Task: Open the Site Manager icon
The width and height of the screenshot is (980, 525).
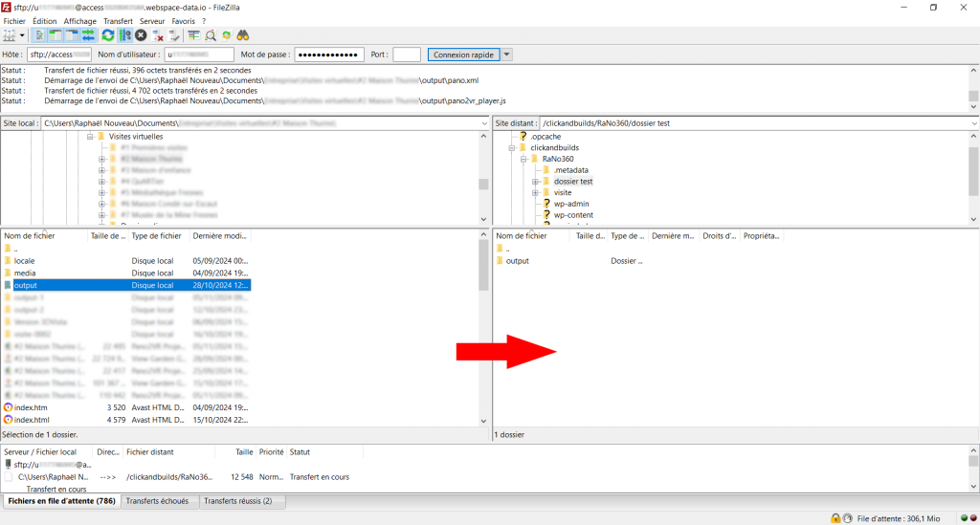Action: (x=10, y=35)
